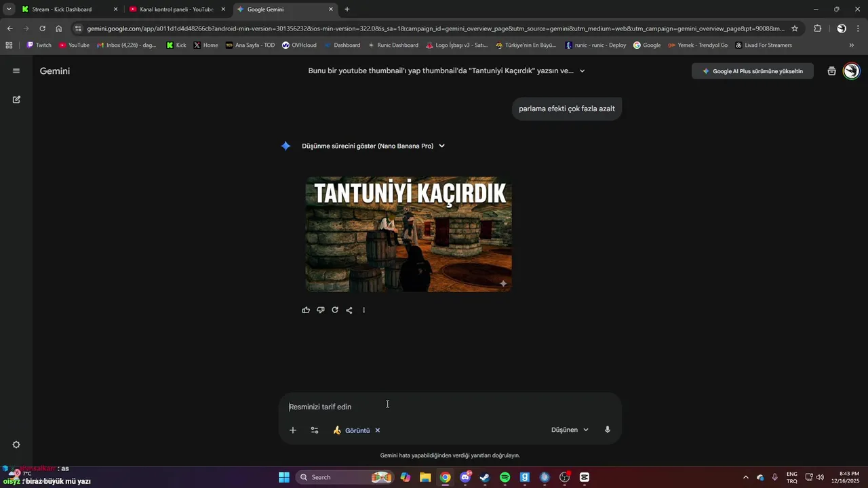The image size is (868, 488).
Task: Close the Kick Dashboard tab
Action: pyautogui.click(x=115, y=9)
